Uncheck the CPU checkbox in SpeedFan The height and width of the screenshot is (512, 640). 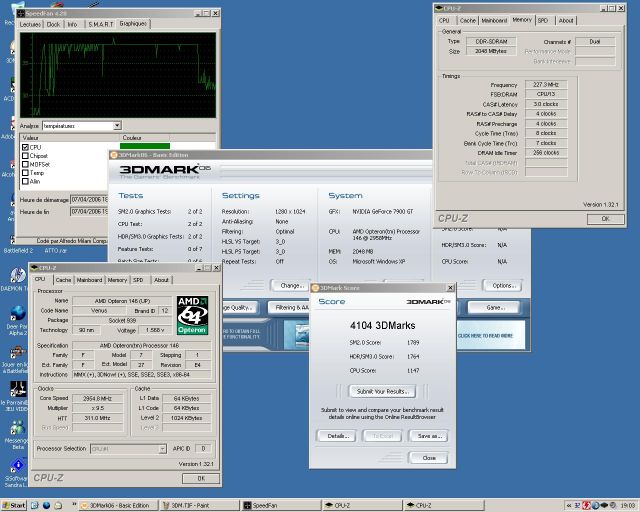(x=25, y=147)
